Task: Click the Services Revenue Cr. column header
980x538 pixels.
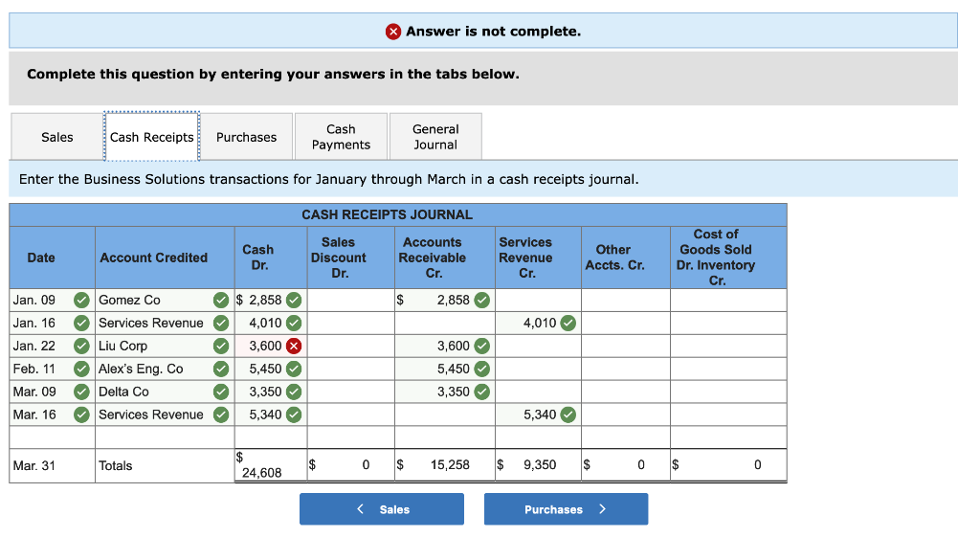Action: click(x=538, y=258)
